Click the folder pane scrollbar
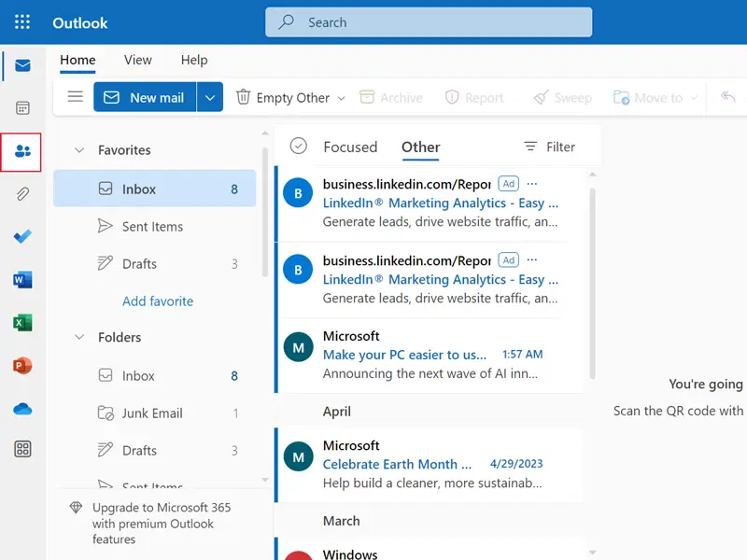This screenshot has width=747, height=560. coord(265,212)
